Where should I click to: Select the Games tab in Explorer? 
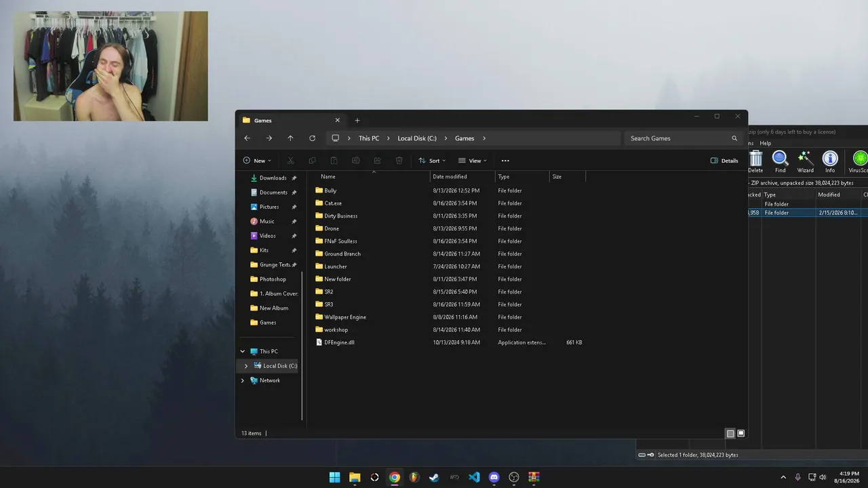(292, 121)
